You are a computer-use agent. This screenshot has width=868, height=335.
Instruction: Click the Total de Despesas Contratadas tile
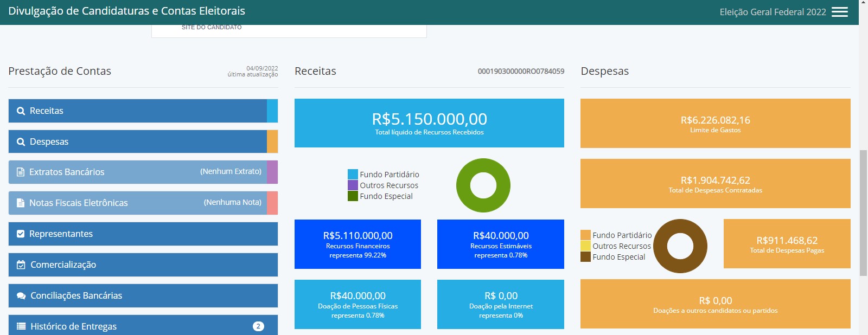tap(715, 184)
